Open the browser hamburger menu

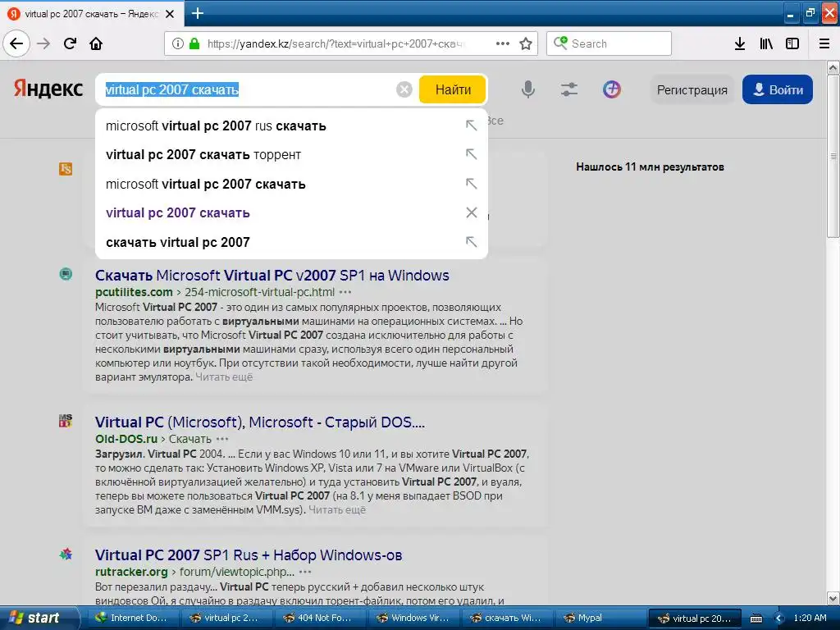[824, 43]
